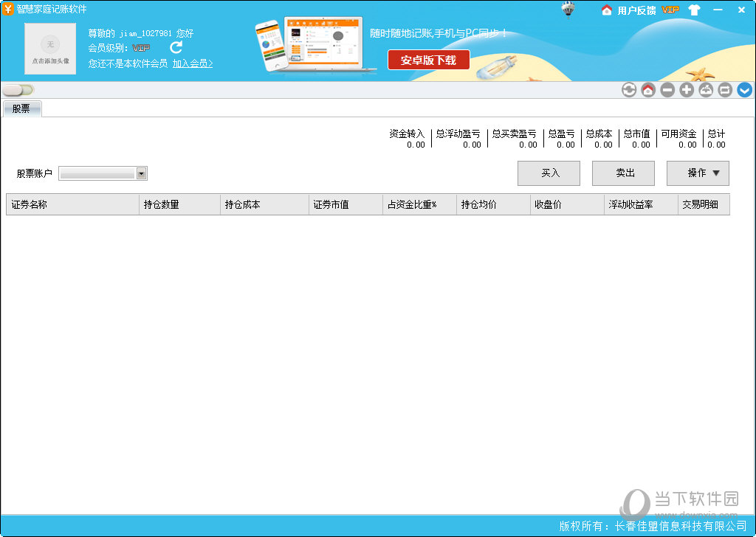The image size is (756, 537).
Task: Click the avatar placeholder to add photo
Action: 50,49
